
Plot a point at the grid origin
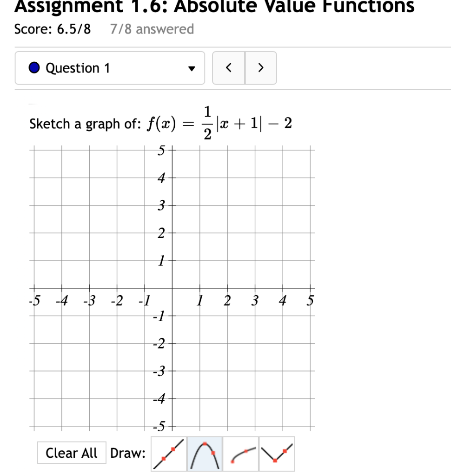coord(172,289)
